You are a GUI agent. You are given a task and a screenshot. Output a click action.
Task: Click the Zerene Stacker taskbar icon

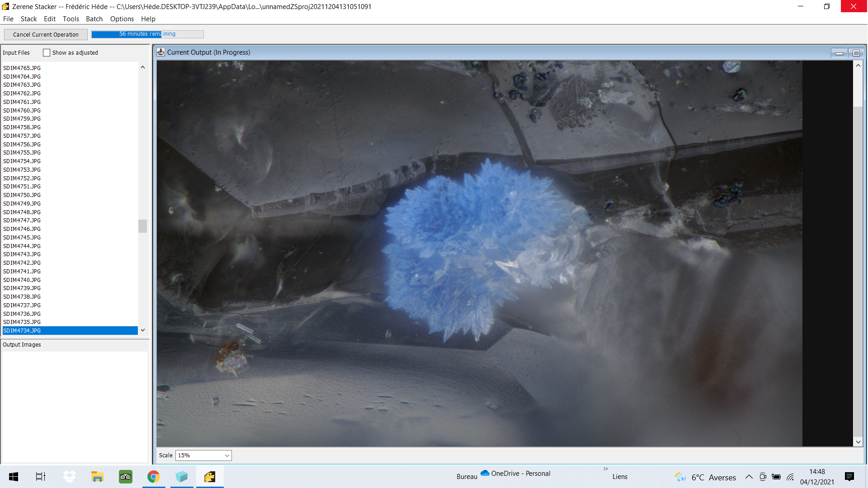click(209, 477)
